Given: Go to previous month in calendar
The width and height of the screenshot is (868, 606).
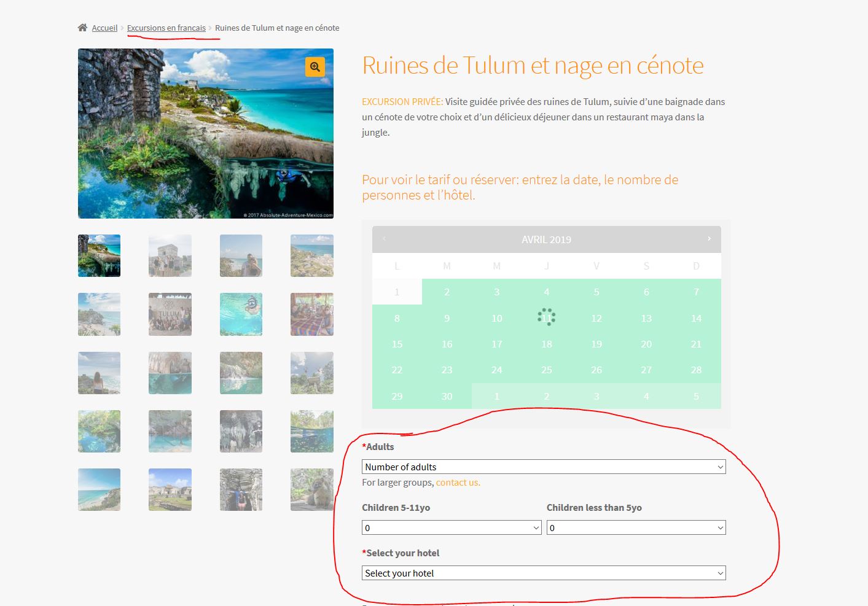Looking at the screenshot, I should click(384, 239).
